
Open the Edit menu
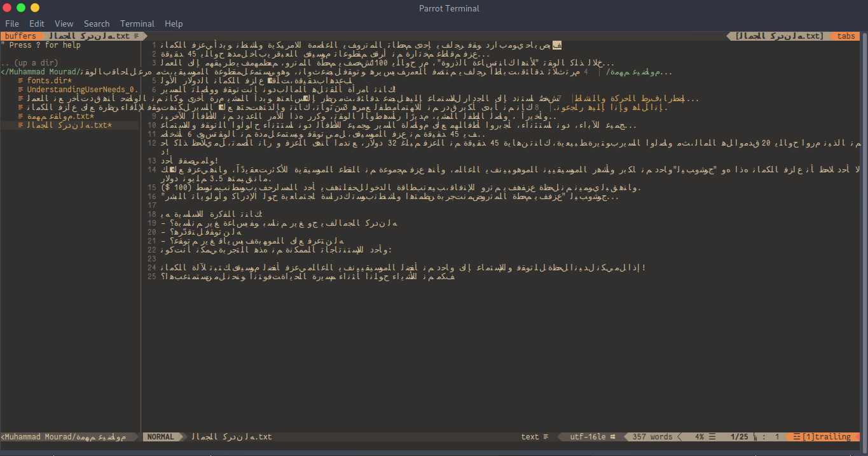pos(37,24)
